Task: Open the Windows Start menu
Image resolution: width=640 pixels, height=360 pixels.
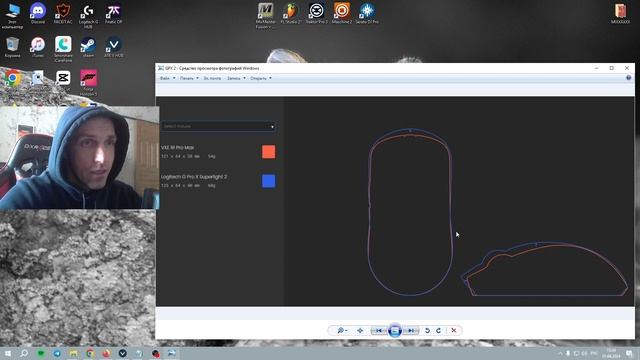Action: tap(8, 353)
